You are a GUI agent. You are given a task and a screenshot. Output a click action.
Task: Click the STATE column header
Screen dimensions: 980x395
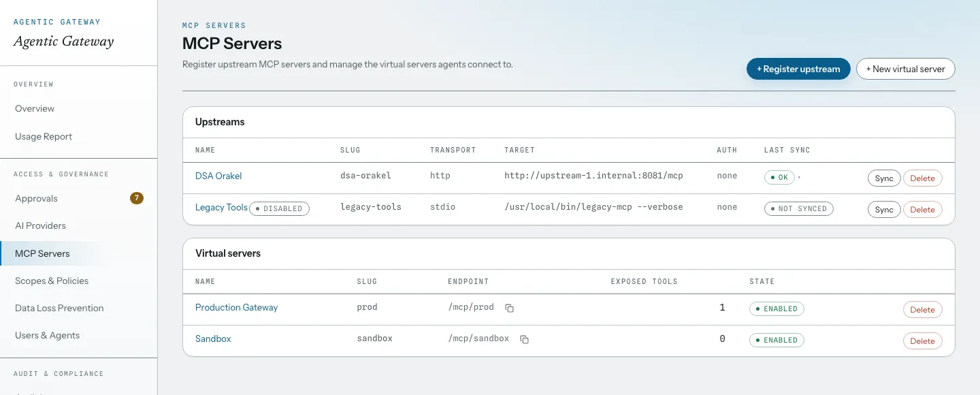coord(762,281)
